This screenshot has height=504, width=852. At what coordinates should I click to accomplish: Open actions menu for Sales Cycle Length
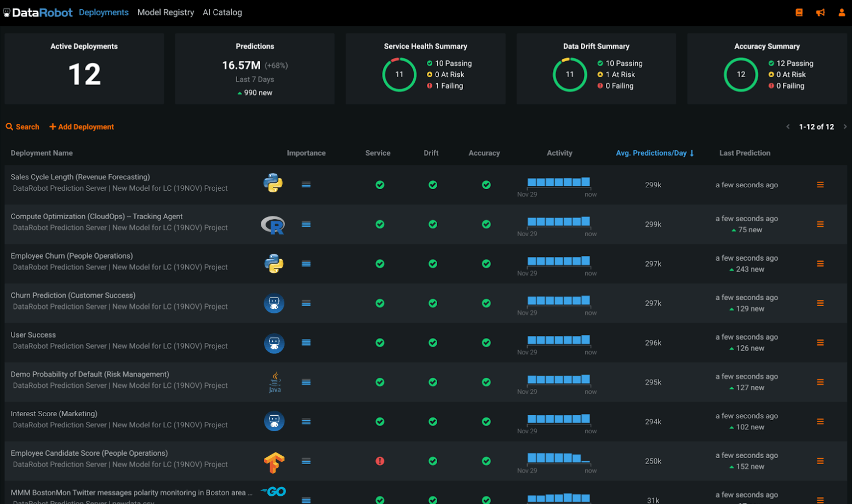click(820, 185)
